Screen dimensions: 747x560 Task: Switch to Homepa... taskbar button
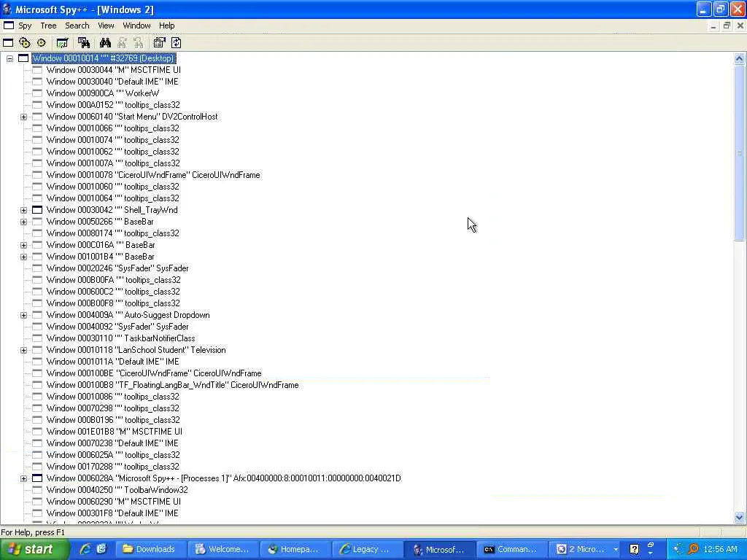[295, 550]
